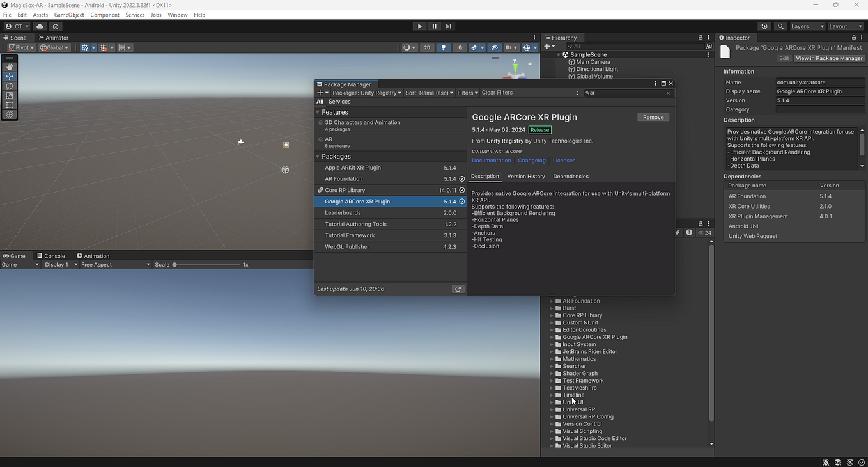The width and height of the screenshot is (868, 467).
Task: Refresh the Package Manager package list
Action: 458,289
